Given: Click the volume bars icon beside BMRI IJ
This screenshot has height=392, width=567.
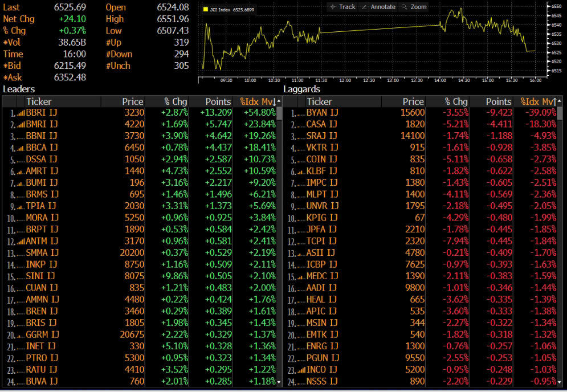Looking at the screenshot, I should (21, 125).
